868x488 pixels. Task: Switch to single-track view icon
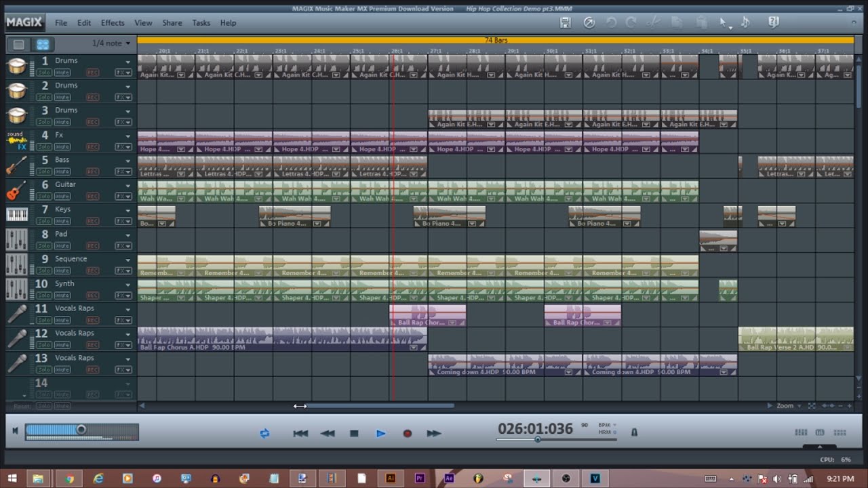click(19, 44)
